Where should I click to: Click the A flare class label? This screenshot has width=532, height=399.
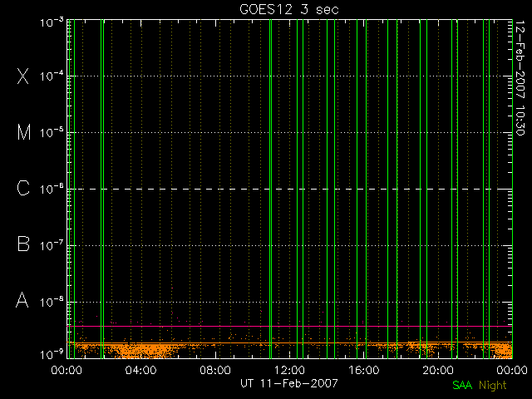coord(22,300)
